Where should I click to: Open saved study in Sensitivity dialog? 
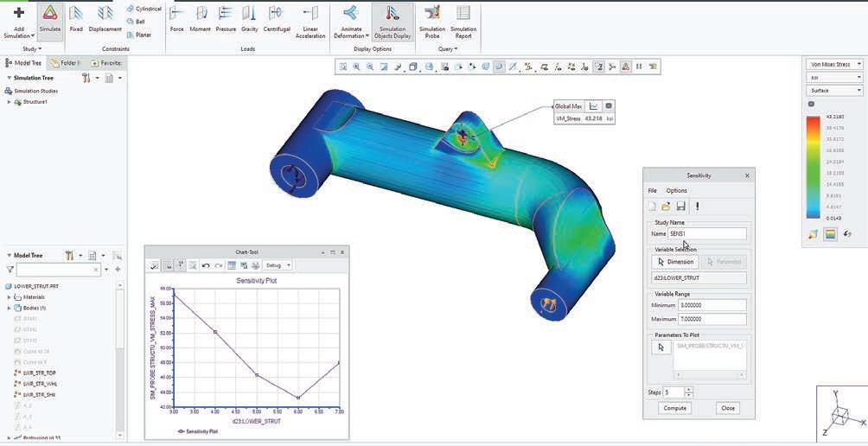point(666,207)
